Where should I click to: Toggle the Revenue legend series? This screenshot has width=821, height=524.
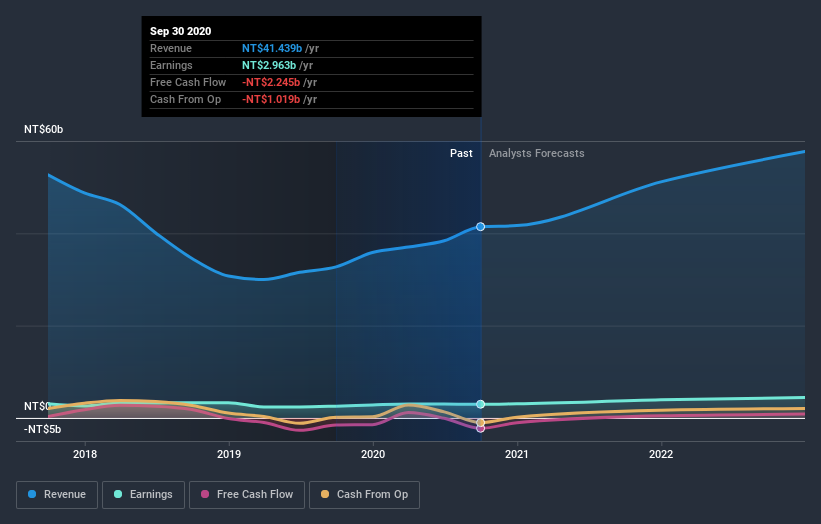[x=57, y=495]
